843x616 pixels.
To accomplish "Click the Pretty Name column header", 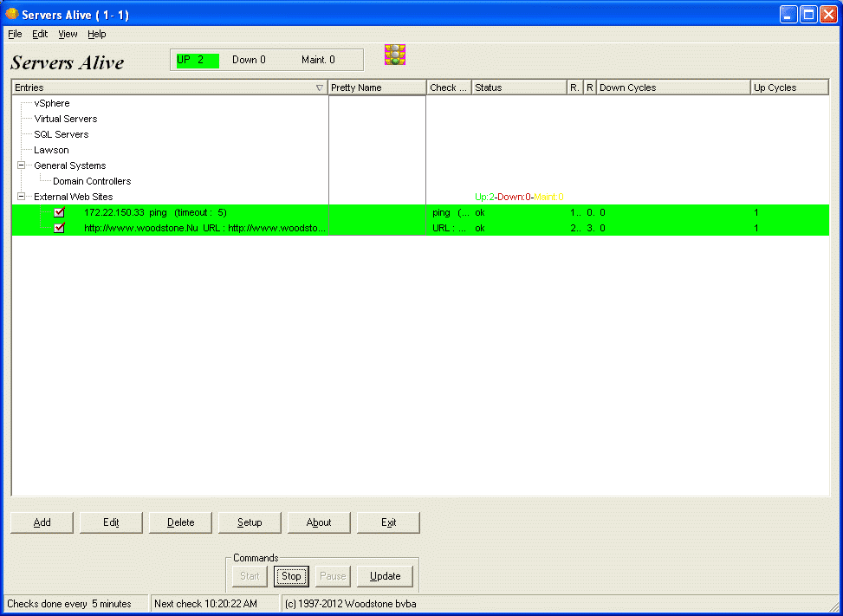I will tap(377, 88).
